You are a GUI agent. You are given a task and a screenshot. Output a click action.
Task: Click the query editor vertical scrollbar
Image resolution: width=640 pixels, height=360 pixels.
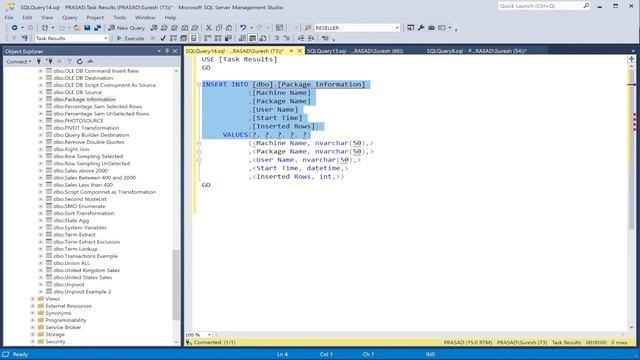coord(632,149)
